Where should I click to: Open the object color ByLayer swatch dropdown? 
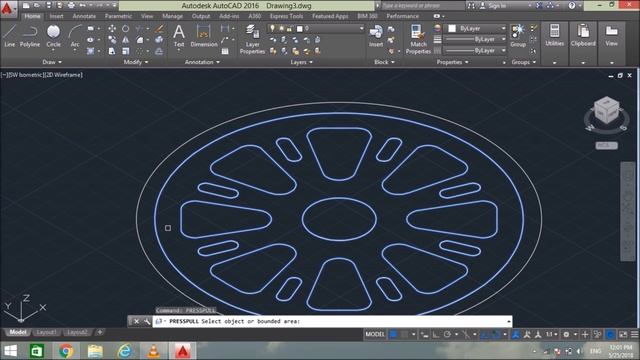click(476, 28)
